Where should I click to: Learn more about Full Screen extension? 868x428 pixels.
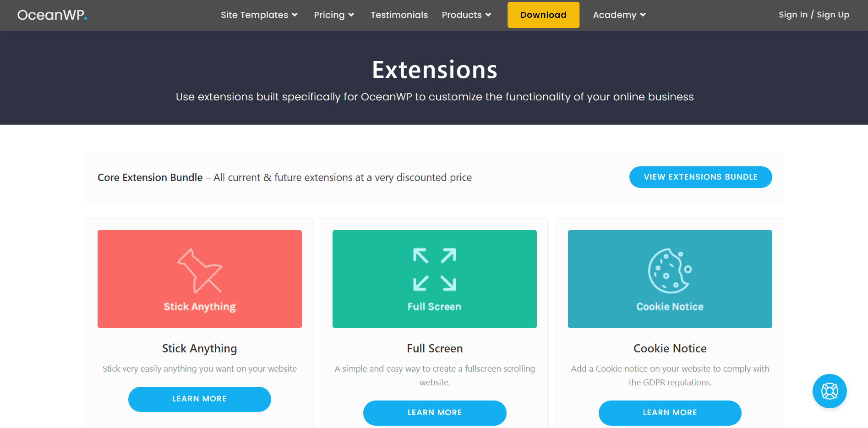coord(434,412)
